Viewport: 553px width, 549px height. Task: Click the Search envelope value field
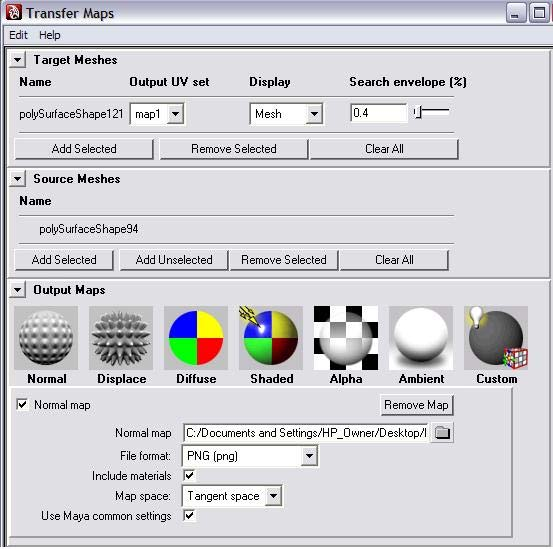point(378,113)
